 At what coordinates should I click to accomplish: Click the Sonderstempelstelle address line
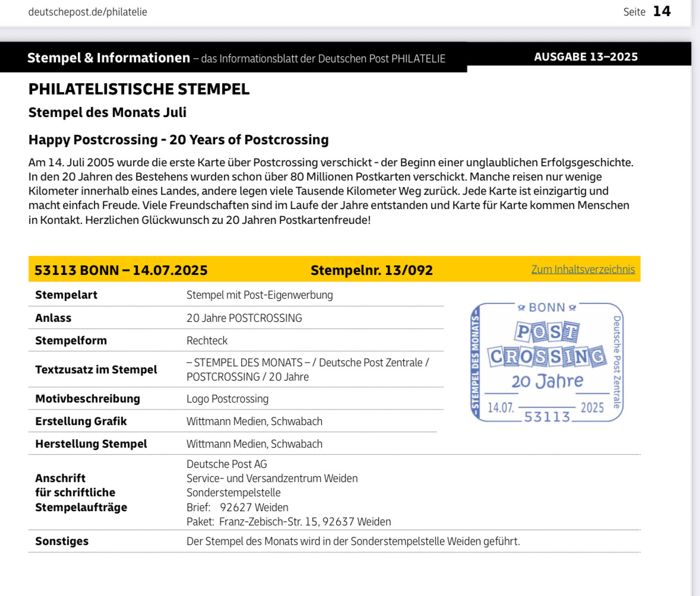(233, 493)
